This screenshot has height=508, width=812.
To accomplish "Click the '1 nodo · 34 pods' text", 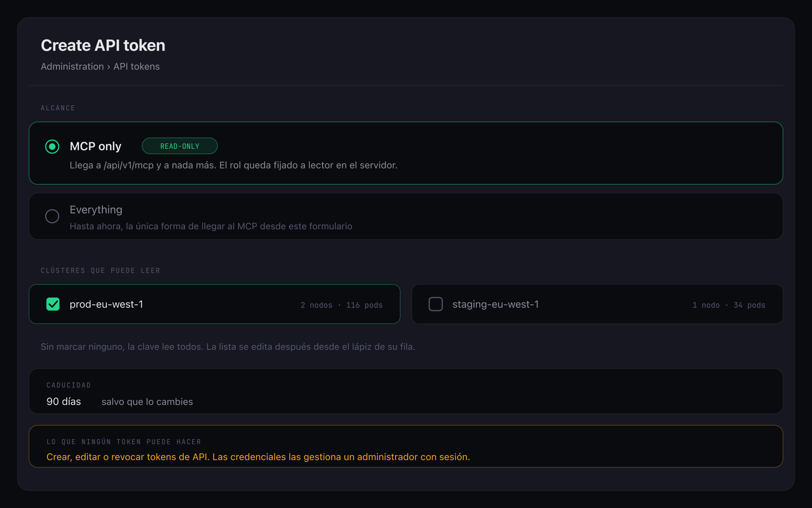I will [x=729, y=305].
